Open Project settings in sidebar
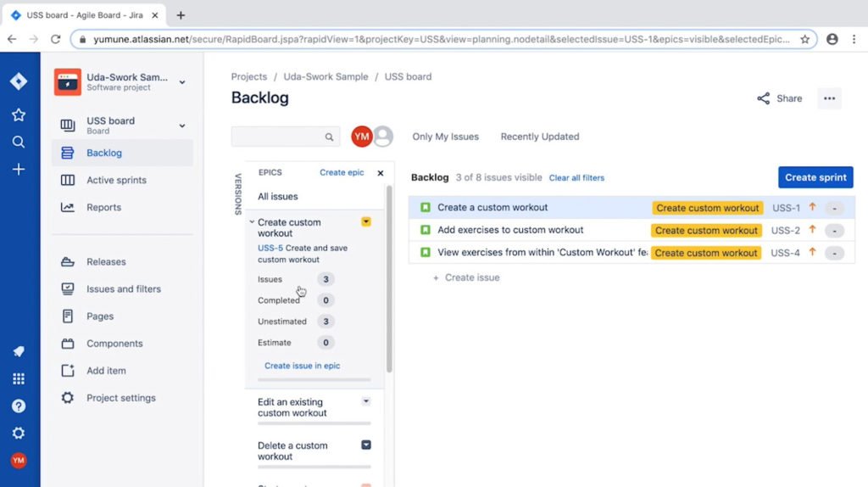 (x=123, y=398)
